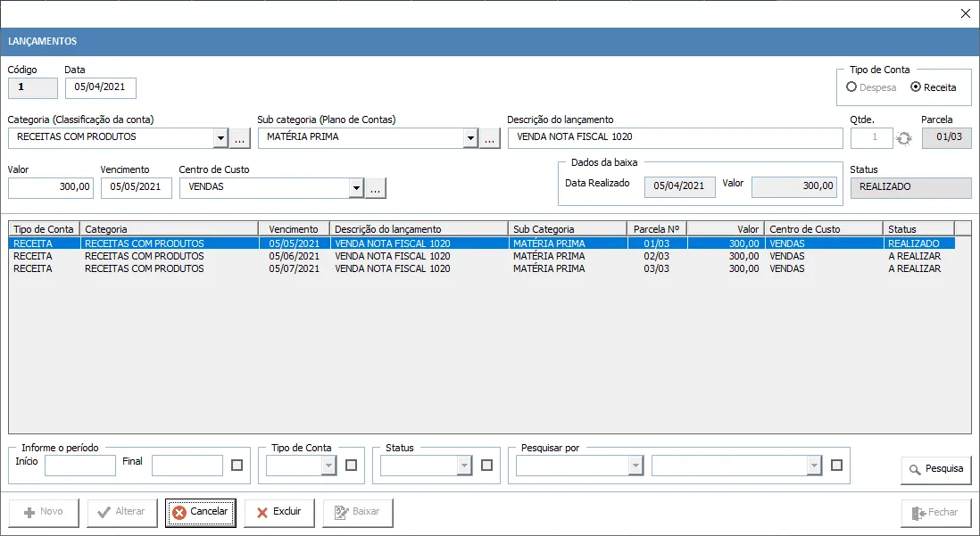Image resolution: width=980 pixels, height=536 pixels.
Task: Expand the Centro de Custo dropdown
Action: (x=356, y=187)
